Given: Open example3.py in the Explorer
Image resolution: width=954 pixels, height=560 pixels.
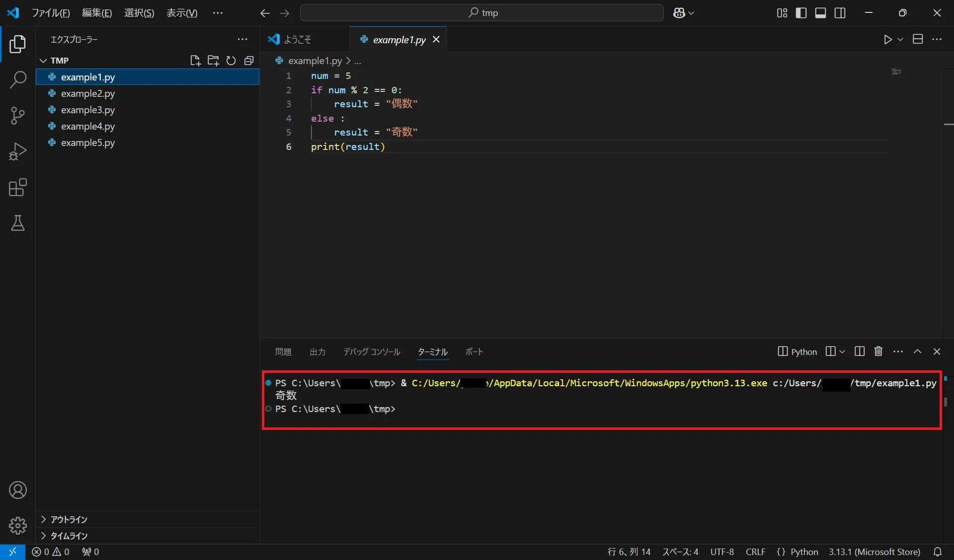Looking at the screenshot, I should 148,110.
